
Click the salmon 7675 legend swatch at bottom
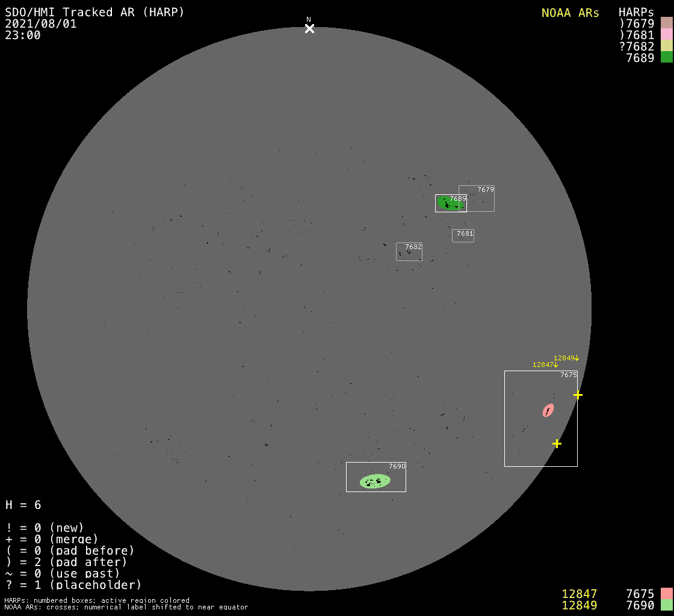pos(667,594)
